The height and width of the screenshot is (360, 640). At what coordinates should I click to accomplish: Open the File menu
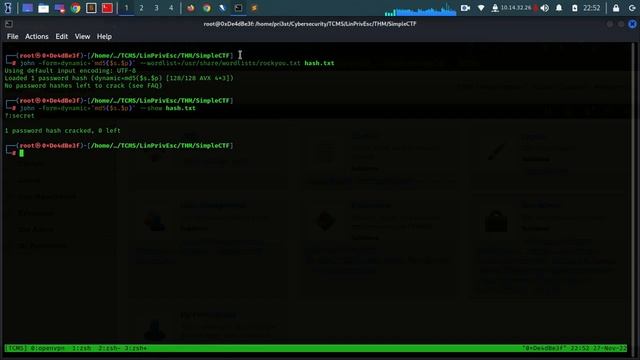(12, 36)
